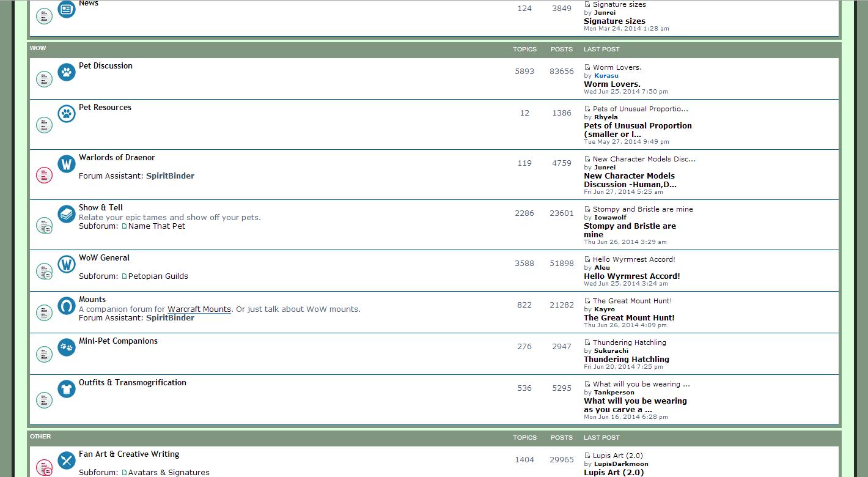Click the books icon beside Show & Tell
Image resolution: width=868 pixels, height=477 pixels.
[x=67, y=214]
